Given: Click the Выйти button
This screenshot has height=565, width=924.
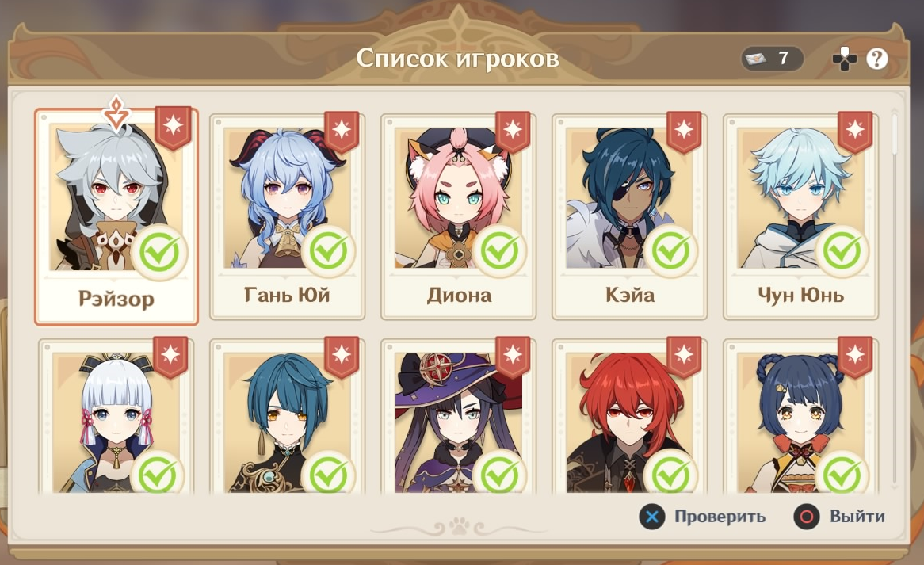Looking at the screenshot, I should tap(840, 517).
